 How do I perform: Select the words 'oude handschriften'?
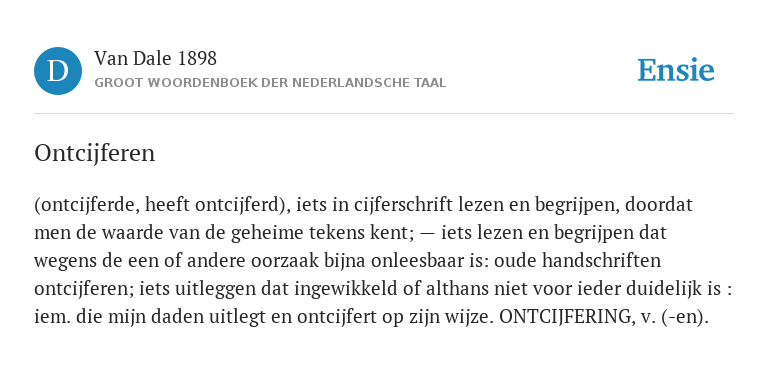point(577,261)
